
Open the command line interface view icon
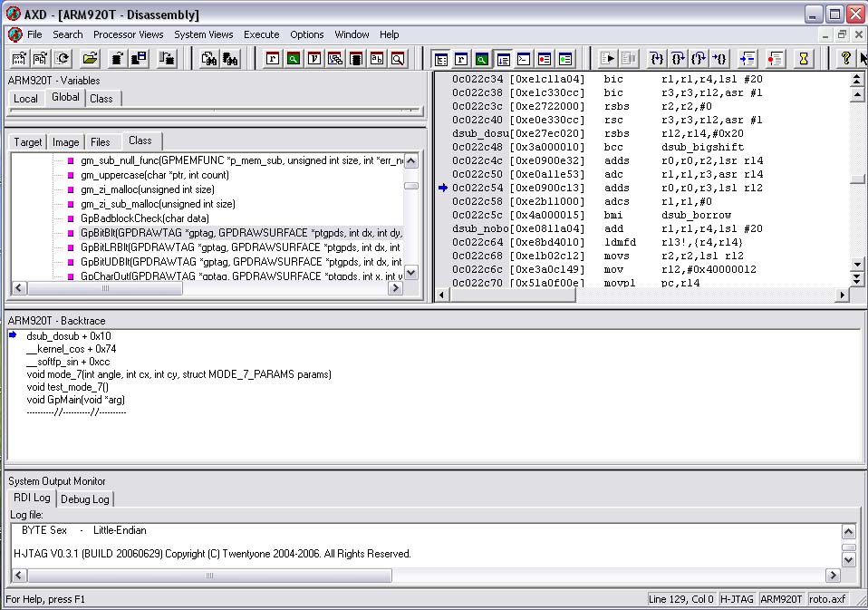pos(524,59)
